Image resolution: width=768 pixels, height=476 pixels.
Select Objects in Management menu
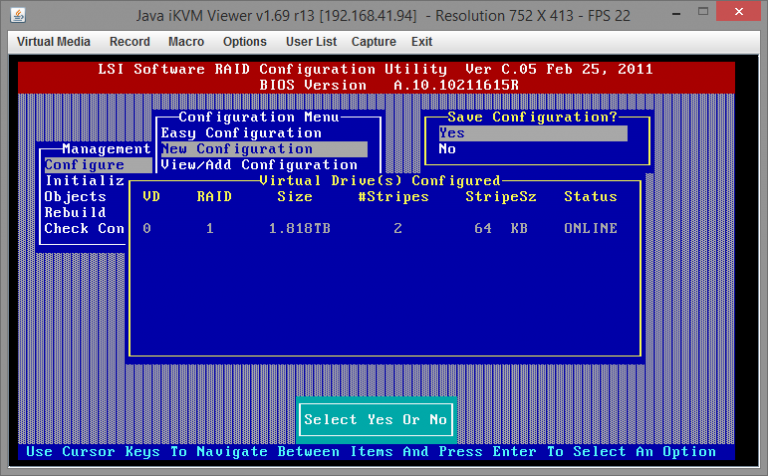coord(75,197)
